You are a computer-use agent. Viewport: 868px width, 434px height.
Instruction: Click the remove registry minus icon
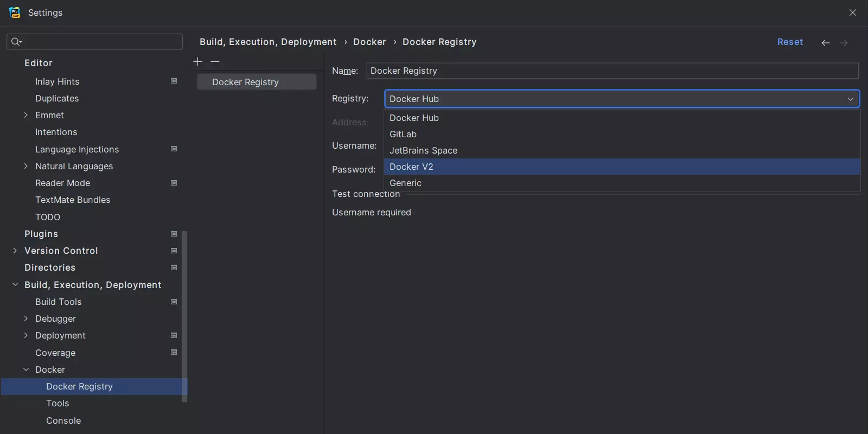pos(215,62)
